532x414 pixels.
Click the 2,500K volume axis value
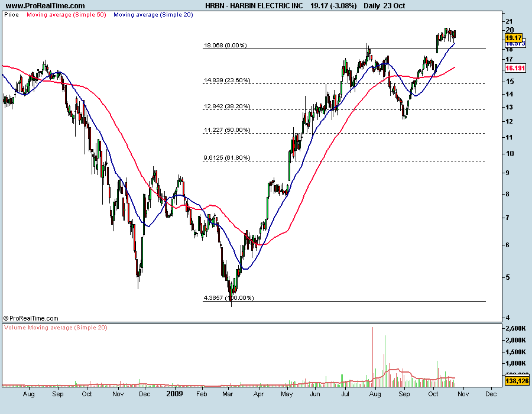(x=515, y=328)
